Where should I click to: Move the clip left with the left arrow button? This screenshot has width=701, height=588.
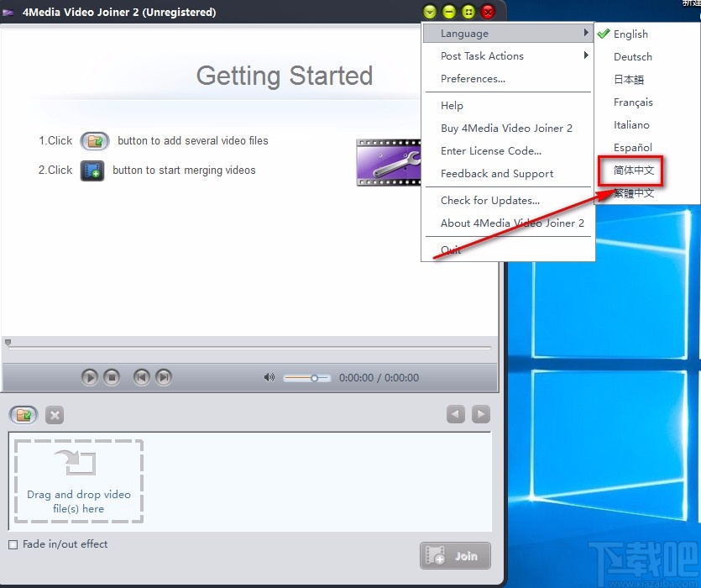(456, 414)
